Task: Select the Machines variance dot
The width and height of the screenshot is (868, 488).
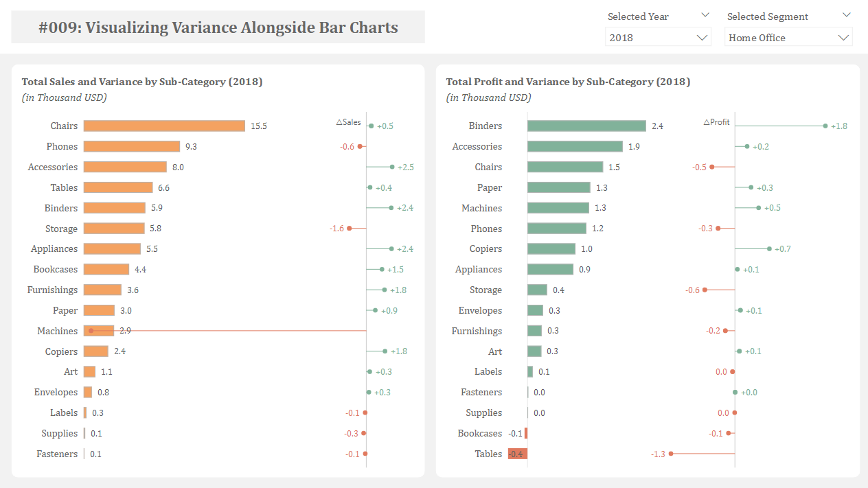Action: click(90, 330)
